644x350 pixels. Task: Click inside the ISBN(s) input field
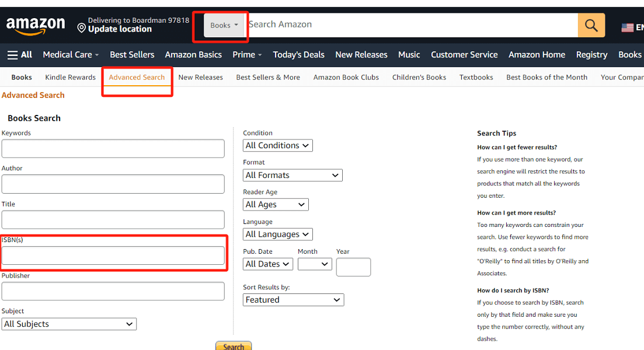pos(113,256)
